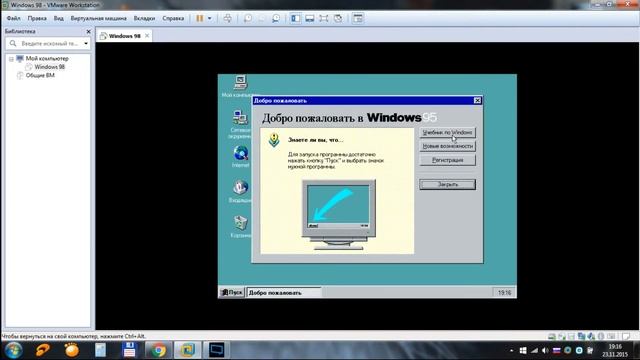The height and width of the screenshot is (360, 640).
Task: Click the Russian flag language indicator
Action: pos(556,351)
